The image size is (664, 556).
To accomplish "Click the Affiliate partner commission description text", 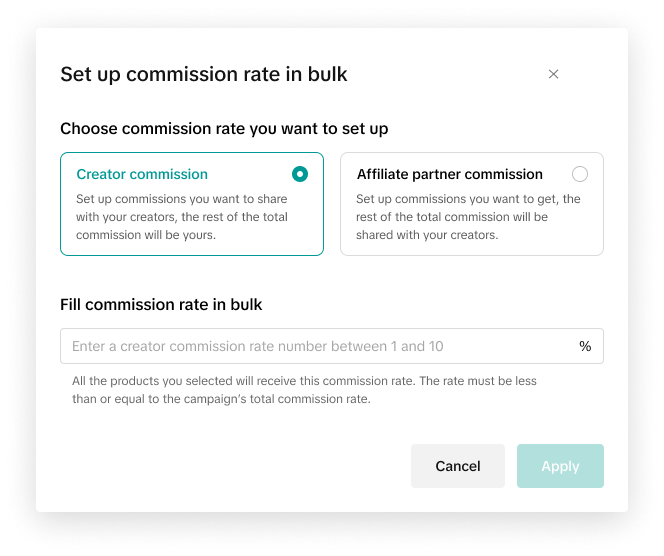I will (468, 217).
